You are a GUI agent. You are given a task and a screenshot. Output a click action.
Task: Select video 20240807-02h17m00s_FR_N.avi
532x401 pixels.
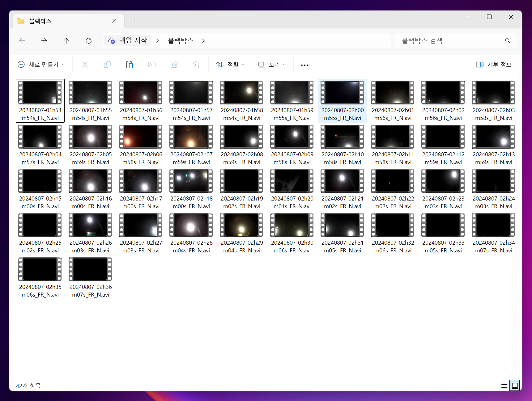click(x=141, y=189)
